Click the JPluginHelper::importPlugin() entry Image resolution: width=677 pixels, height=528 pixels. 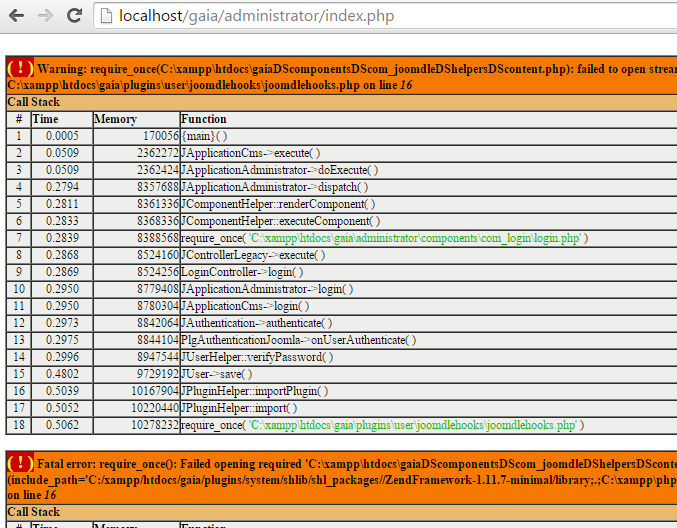(254, 391)
